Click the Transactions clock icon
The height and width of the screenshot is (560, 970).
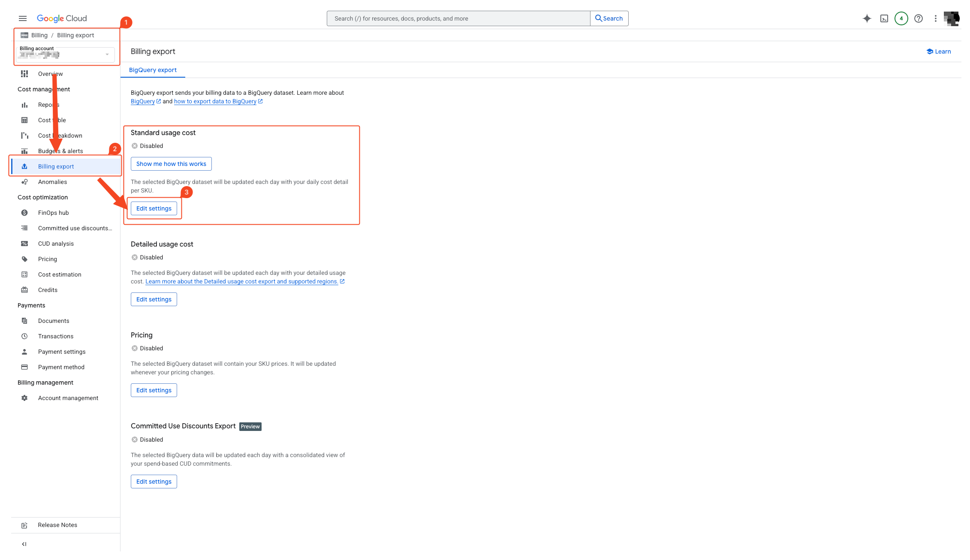click(24, 336)
